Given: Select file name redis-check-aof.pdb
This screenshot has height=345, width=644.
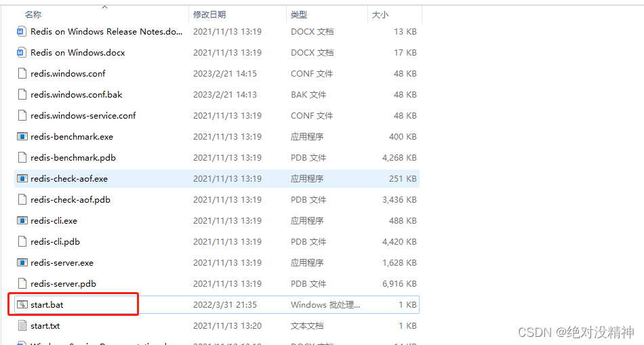Looking at the screenshot, I should 71,199.
